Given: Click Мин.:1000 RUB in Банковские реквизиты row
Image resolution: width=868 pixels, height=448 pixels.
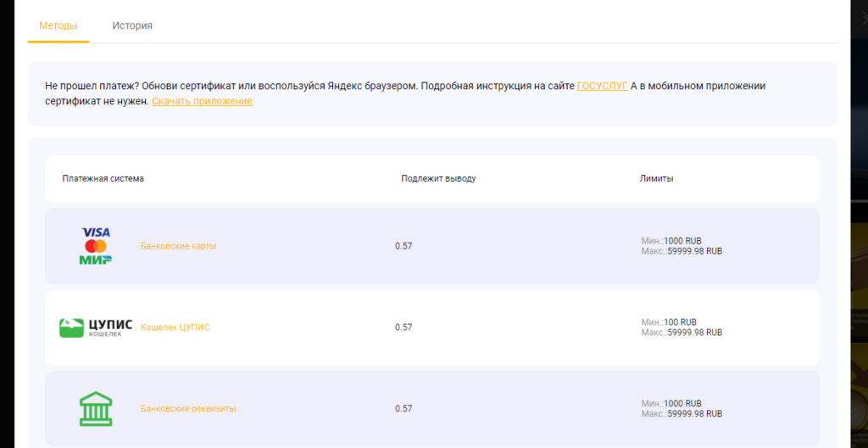Looking at the screenshot, I should [x=671, y=404].
